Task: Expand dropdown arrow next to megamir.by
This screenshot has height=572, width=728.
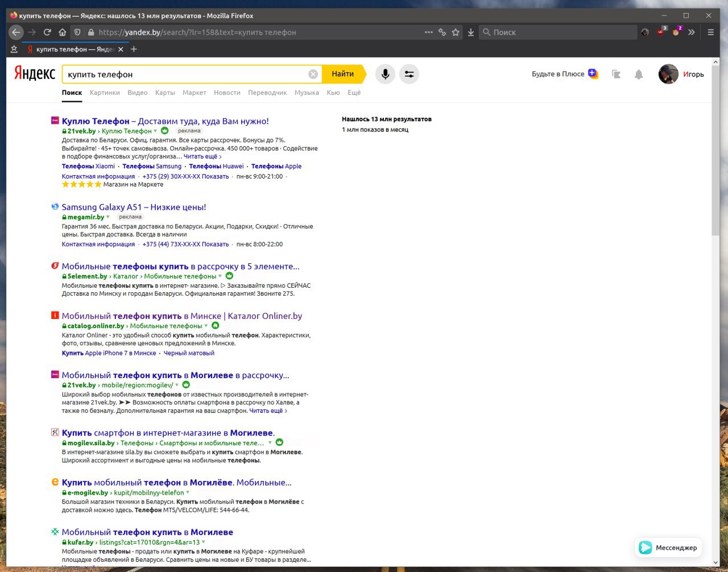Action: coord(108,217)
